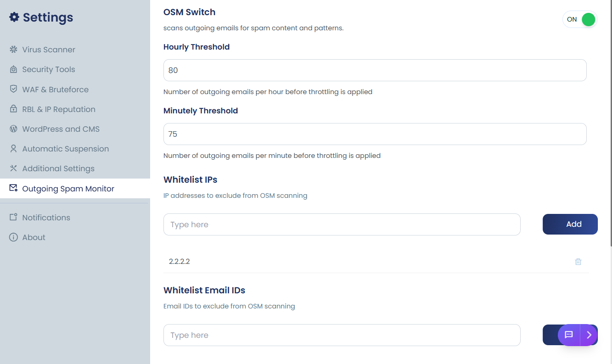This screenshot has height=364, width=612.
Task: Focus the Whitelist Email IDs text field
Action: [342, 335]
